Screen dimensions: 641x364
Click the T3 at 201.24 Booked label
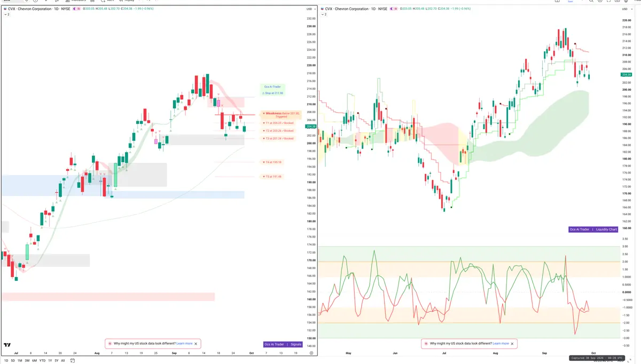(x=278, y=138)
